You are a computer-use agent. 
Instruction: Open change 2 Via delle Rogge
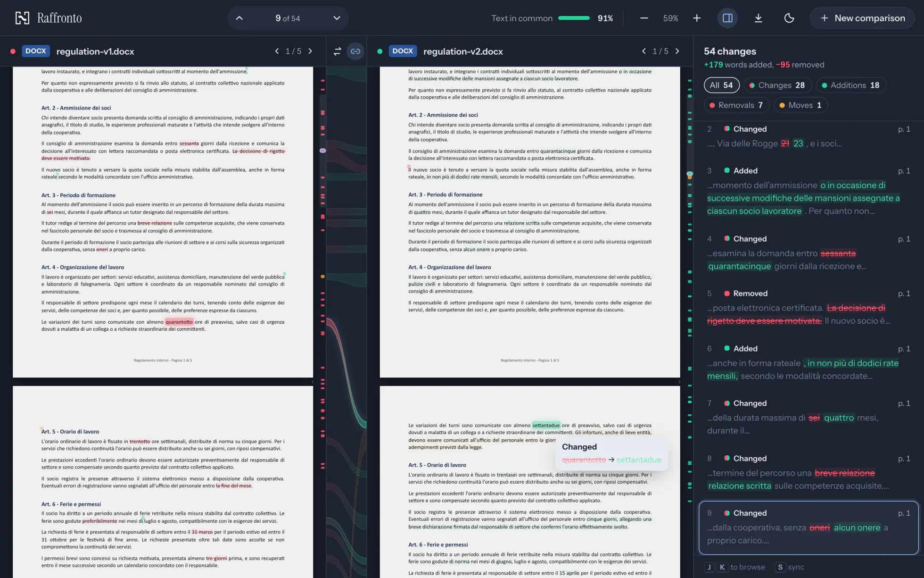click(808, 136)
